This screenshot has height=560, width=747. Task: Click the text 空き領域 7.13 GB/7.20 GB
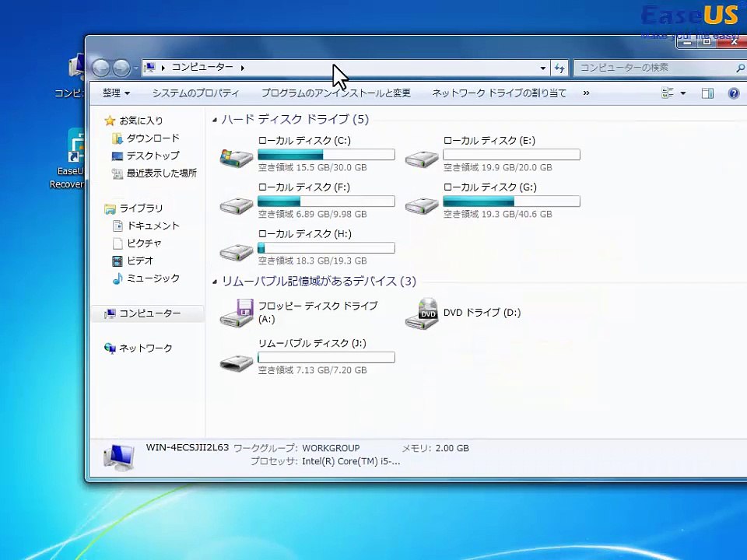pyautogui.click(x=313, y=370)
